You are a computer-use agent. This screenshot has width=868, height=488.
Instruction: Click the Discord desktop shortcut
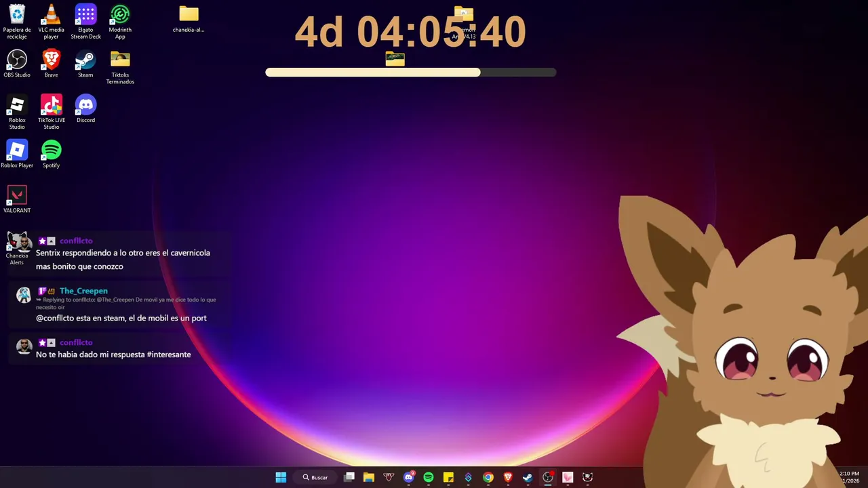(85, 109)
